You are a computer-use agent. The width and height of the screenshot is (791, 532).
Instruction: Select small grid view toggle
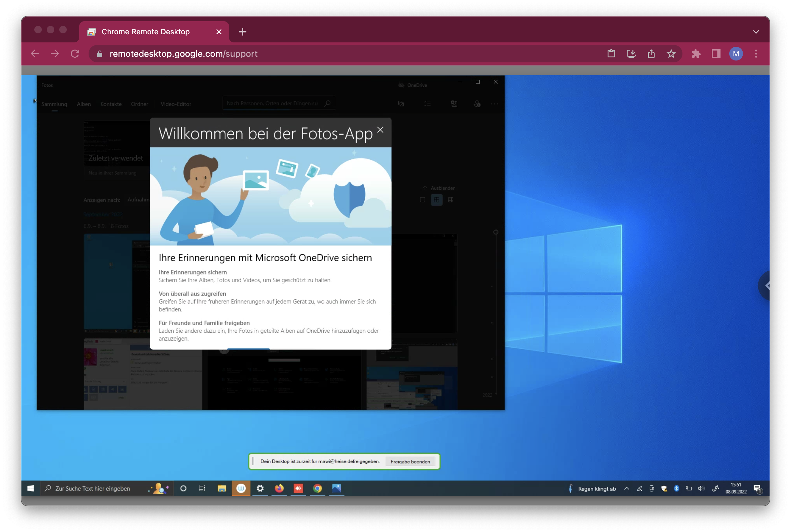451,200
